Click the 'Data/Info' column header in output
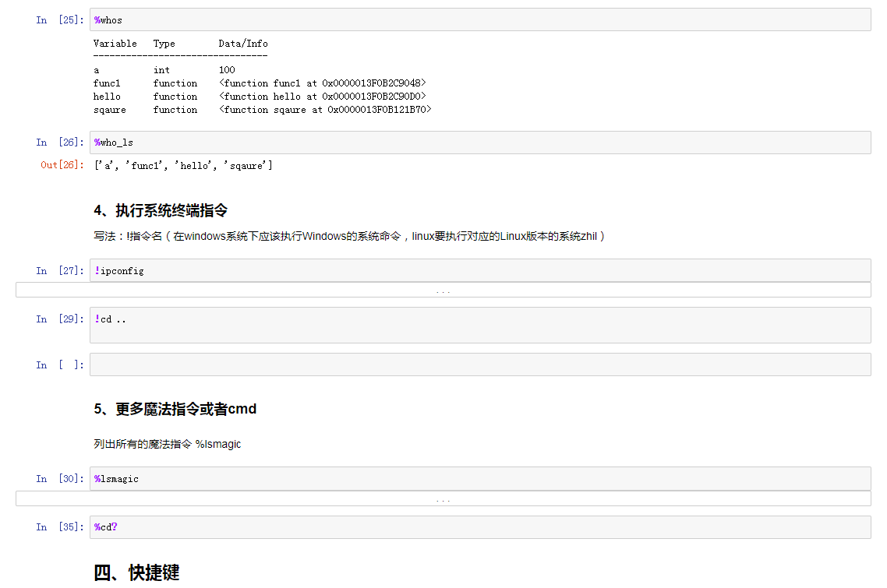The image size is (887, 588). 243,44
